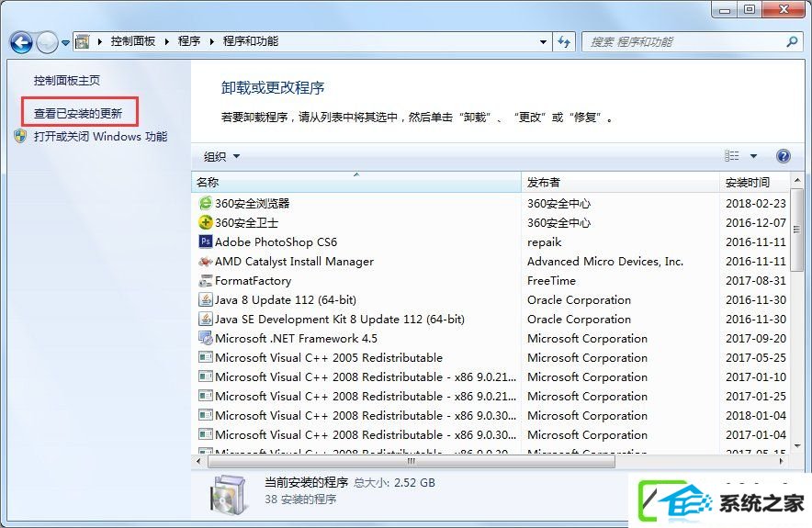Image resolution: width=812 pixels, height=528 pixels.
Task: Click publisher repaik cell
Action: 545,242
